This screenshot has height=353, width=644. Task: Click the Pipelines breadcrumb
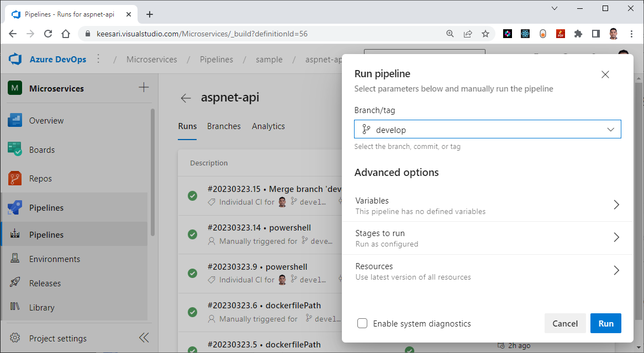point(217,59)
